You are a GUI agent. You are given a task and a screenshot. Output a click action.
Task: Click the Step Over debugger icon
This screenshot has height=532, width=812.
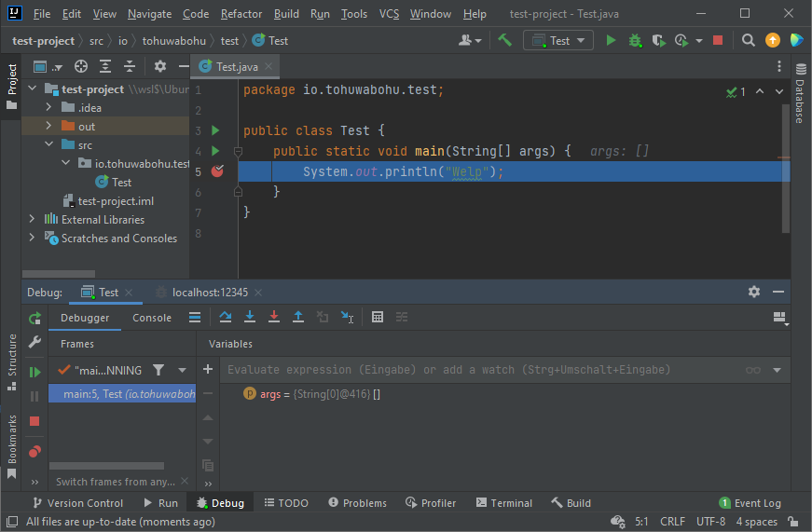225,317
